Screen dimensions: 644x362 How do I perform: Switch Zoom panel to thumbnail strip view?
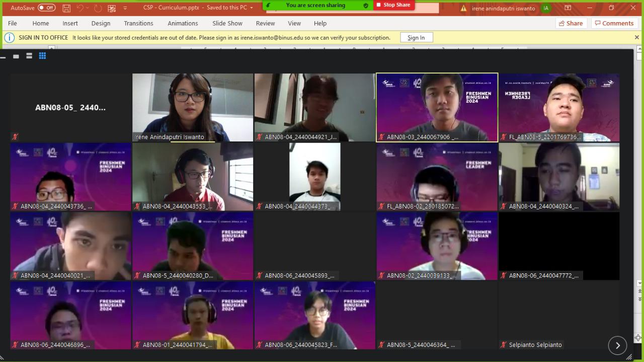29,56
